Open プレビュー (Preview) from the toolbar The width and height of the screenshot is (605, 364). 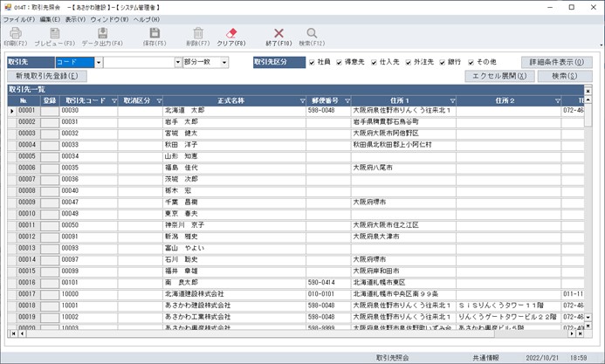[54, 34]
